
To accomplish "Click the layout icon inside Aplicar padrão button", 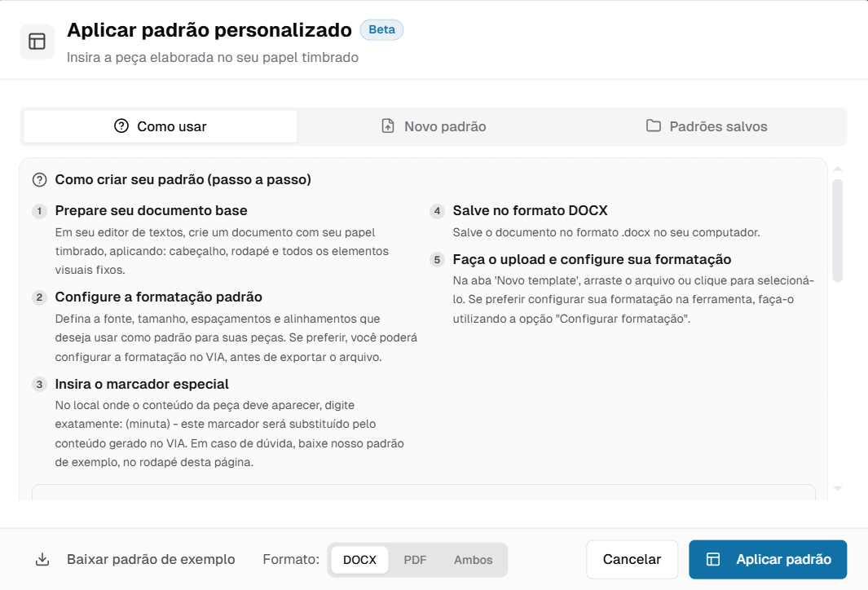I will 713,560.
